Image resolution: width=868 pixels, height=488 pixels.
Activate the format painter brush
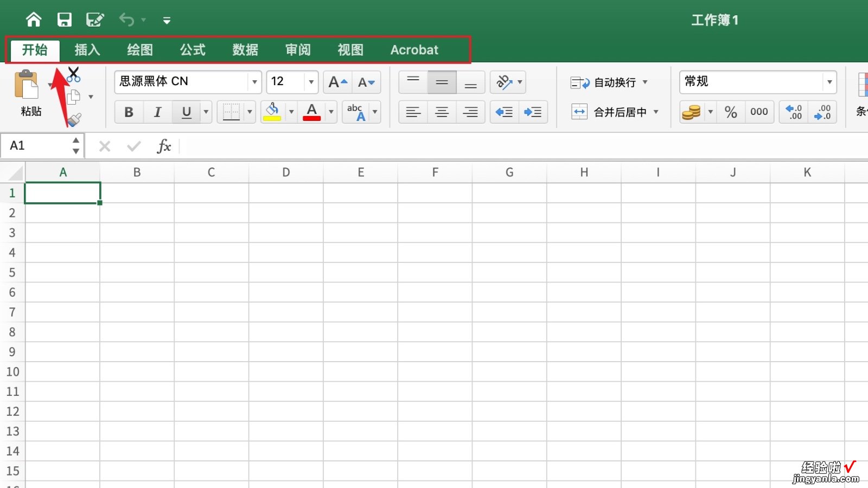tap(74, 119)
